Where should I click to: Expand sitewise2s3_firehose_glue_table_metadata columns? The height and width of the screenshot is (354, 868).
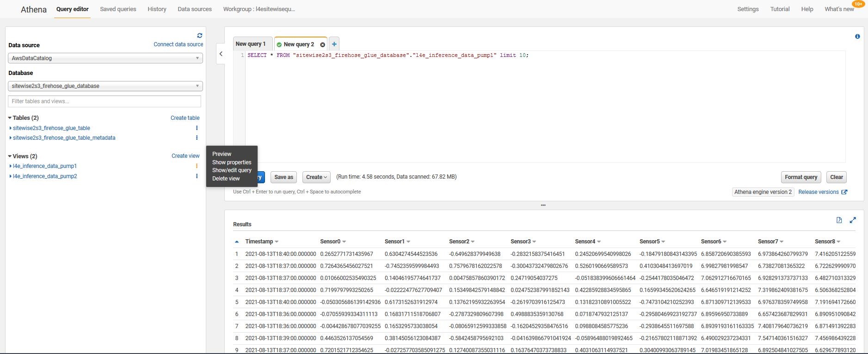[11, 138]
